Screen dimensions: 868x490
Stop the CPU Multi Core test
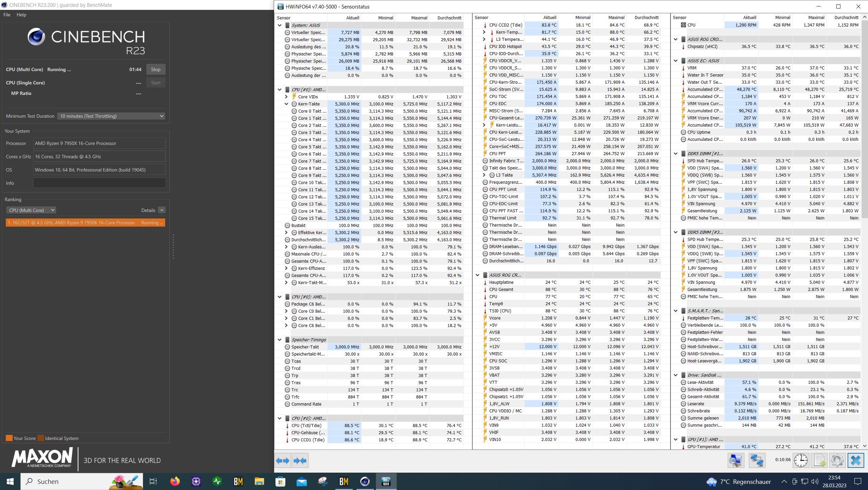[x=156, y=69]
